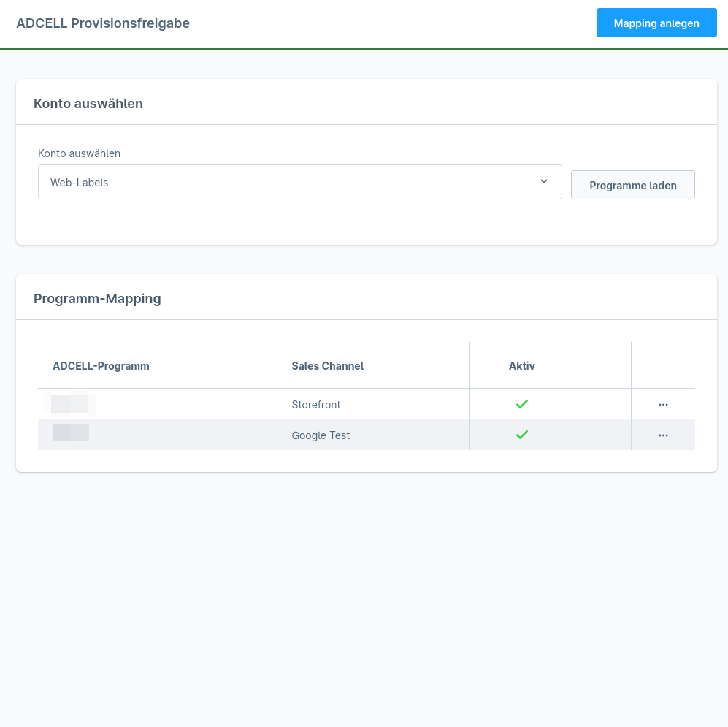Click the Programm-Mapping card heading

coord(97,299)
